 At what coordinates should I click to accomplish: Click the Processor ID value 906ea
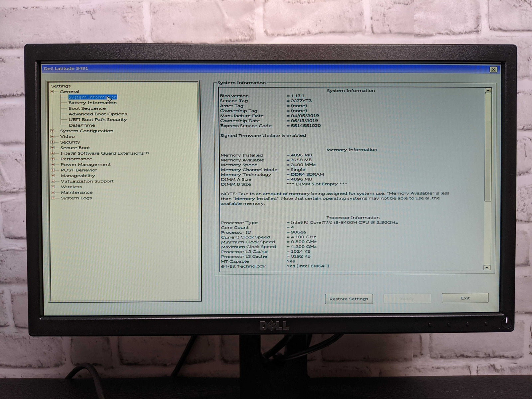[298, 232]
